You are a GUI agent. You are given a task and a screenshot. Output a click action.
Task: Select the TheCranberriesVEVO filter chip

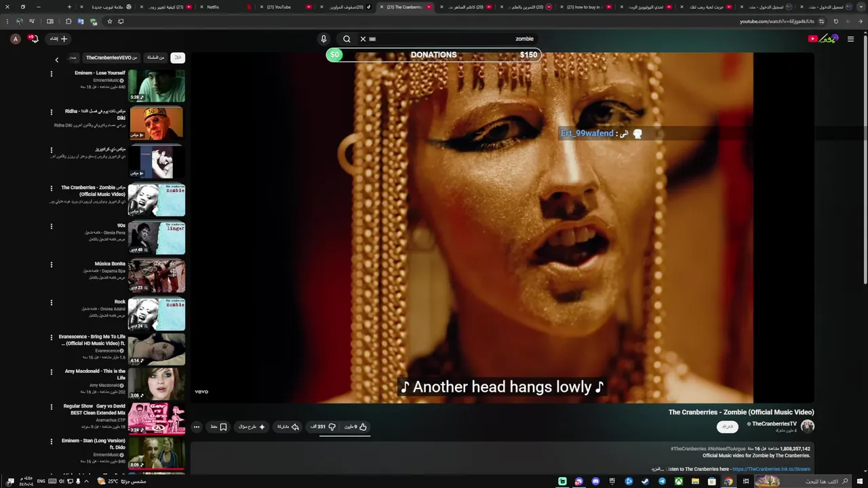(x=111, y=58)
